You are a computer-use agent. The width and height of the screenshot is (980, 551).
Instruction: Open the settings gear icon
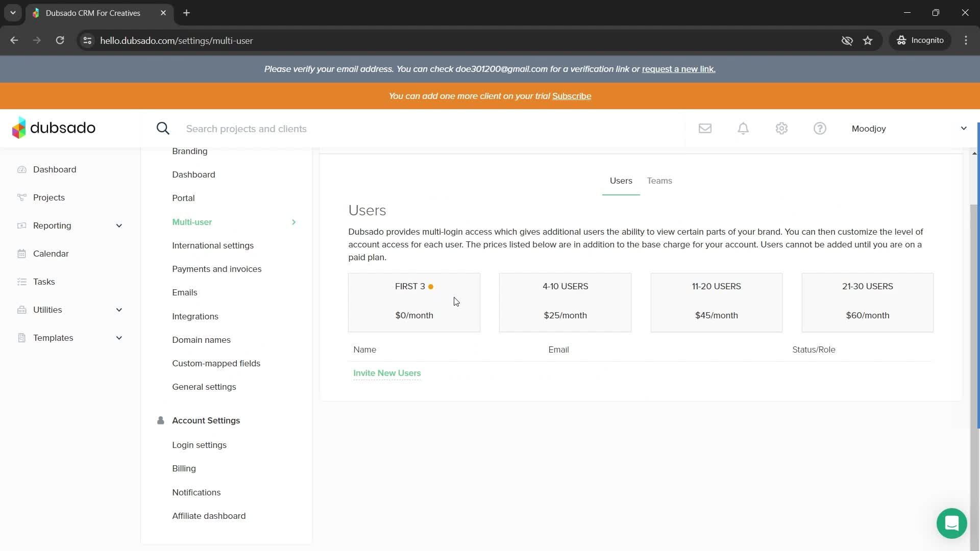(x=781, y=129)
